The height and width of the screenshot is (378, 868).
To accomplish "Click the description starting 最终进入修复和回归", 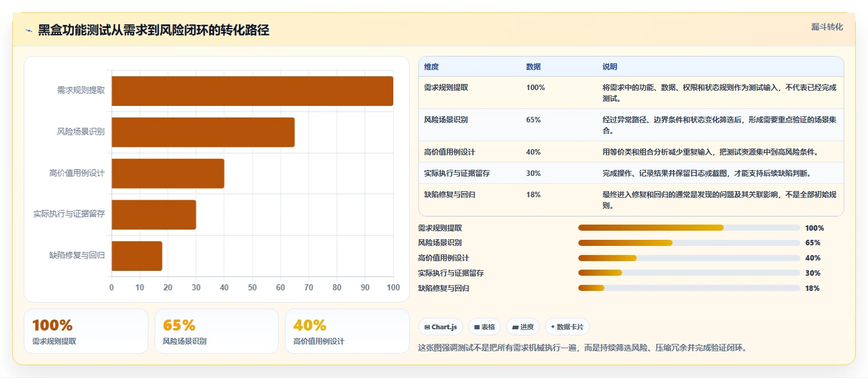I will [x=719, y=200].
